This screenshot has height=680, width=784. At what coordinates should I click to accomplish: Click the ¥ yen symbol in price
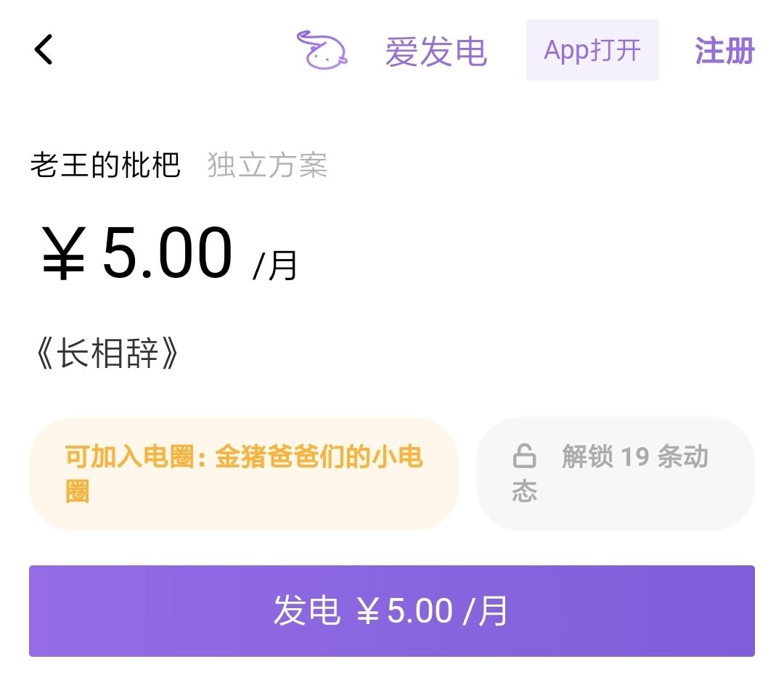[x=63, y=253]
